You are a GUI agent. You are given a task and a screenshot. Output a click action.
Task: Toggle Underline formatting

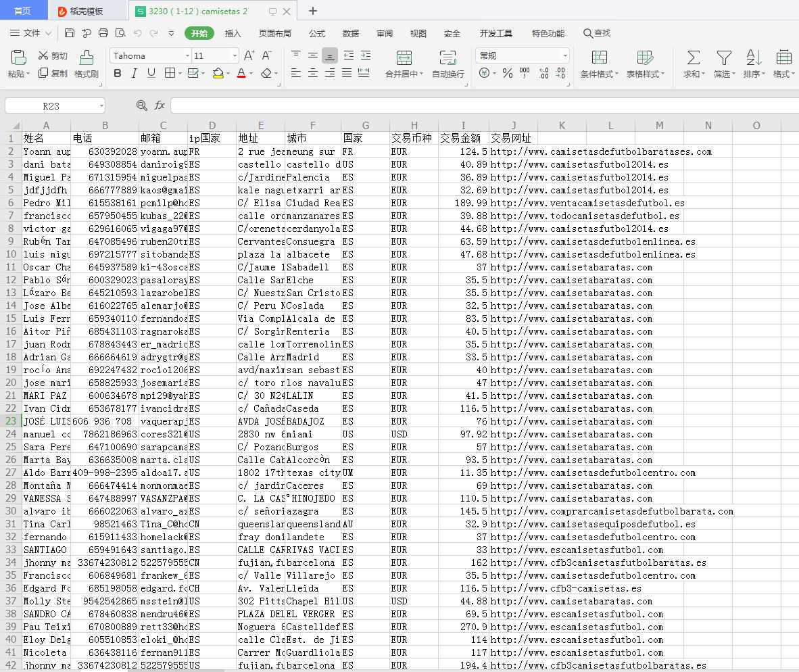click(151, 74)
